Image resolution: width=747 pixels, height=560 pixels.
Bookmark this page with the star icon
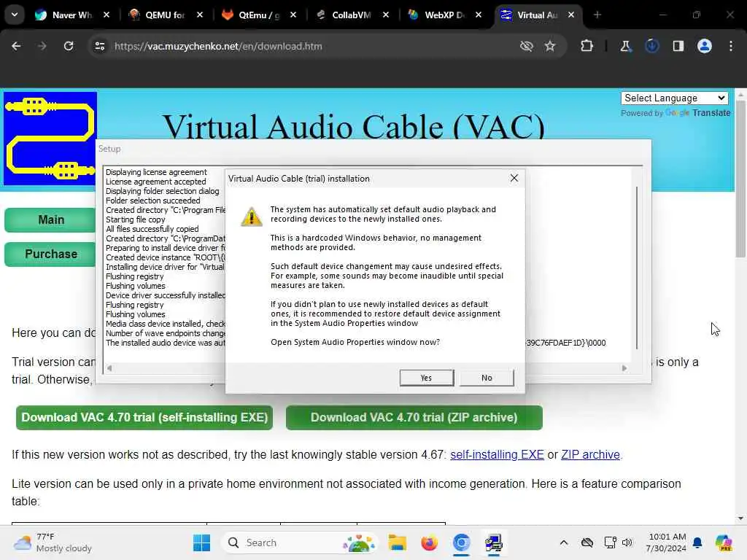point(550,46)
